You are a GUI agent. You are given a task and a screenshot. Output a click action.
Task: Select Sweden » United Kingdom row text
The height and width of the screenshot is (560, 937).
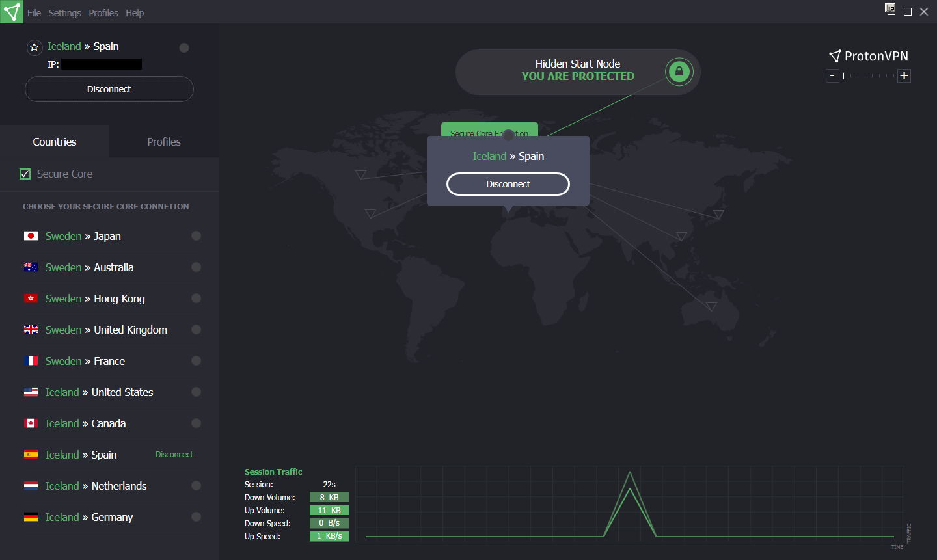106,330
